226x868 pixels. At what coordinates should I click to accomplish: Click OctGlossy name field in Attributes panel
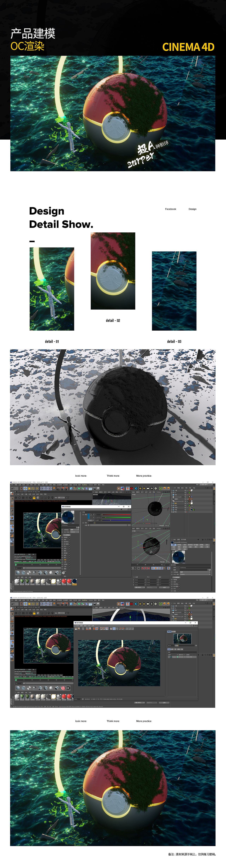coord(195,567)
